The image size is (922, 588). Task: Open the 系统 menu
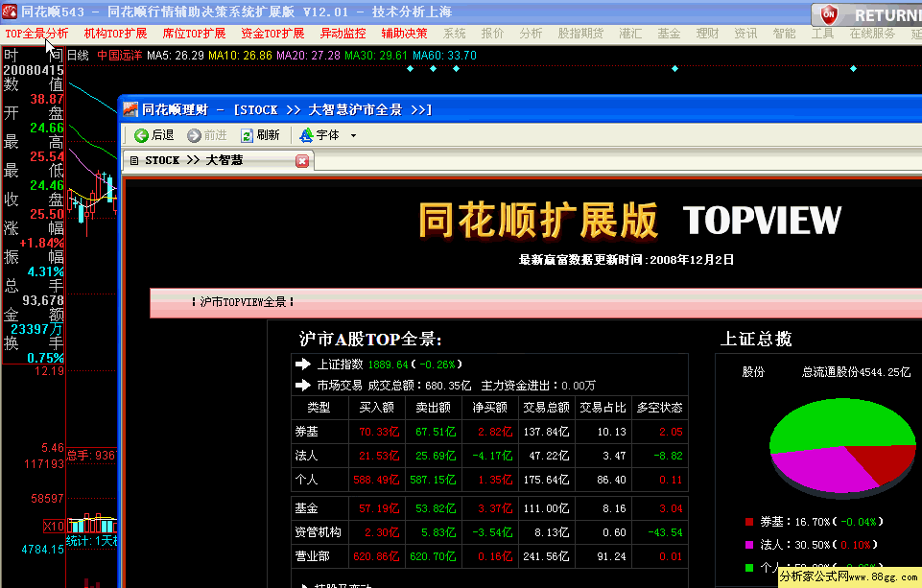point(455,34)
